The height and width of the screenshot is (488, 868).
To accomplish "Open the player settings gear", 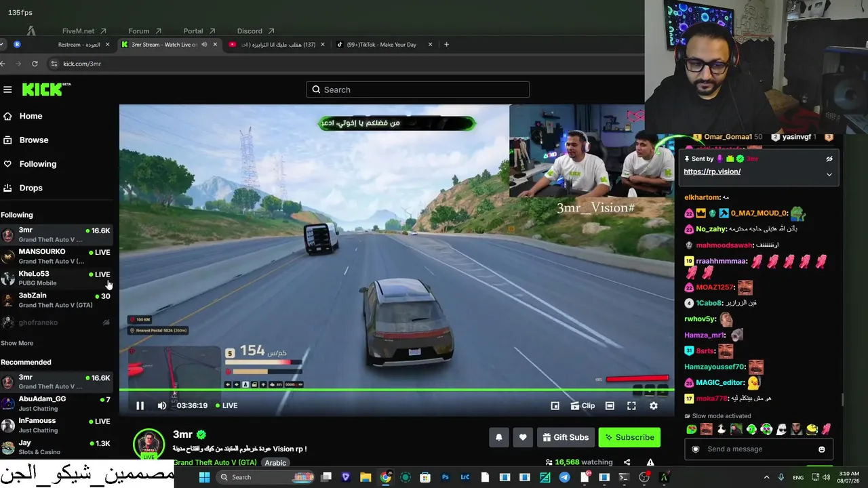I will 653,405.
